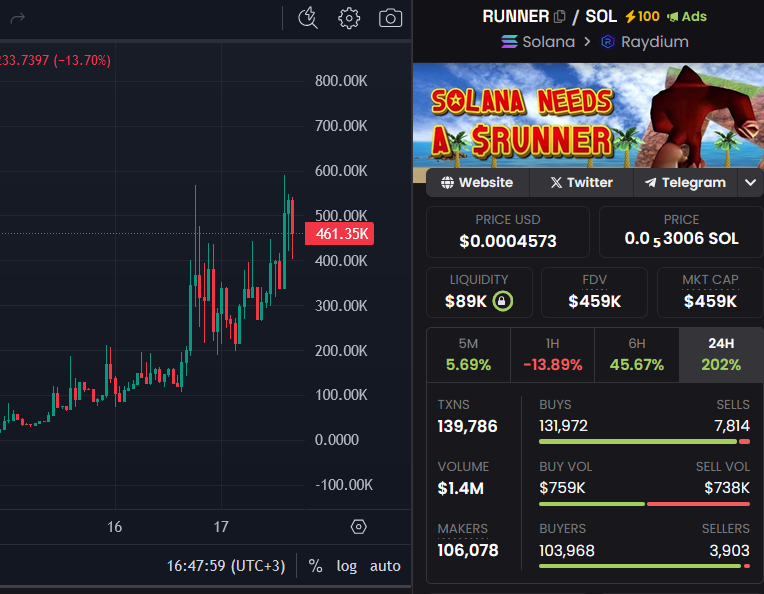Click the 800.00K price axis label
Image resolution: width=764 pixels, height=594 pixels.
point(341,81)
